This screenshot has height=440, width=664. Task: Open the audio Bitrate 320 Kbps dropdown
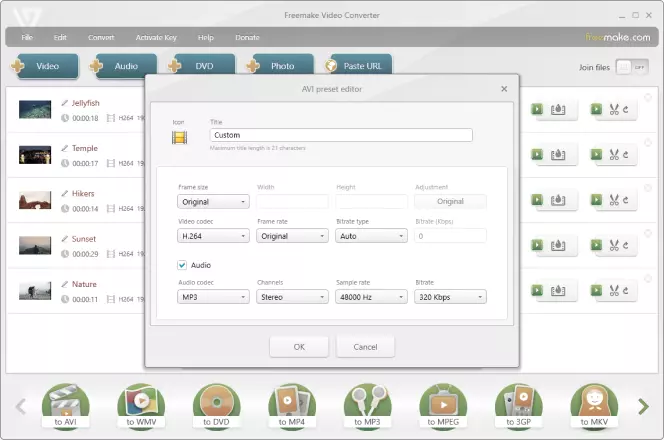pyautogui.click(x=450, y=297)
